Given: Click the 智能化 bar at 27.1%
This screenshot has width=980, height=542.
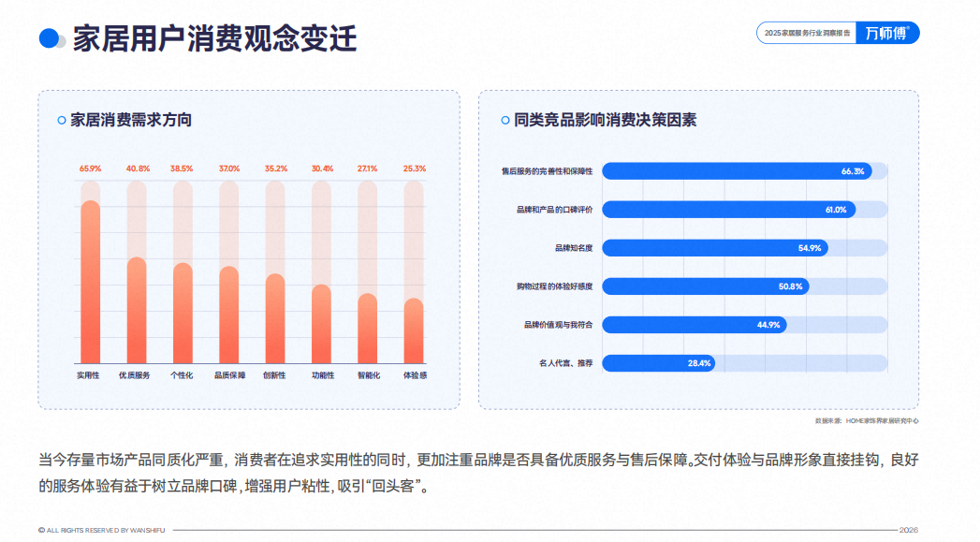Looking at the screenshot, I should click(368, 329).
